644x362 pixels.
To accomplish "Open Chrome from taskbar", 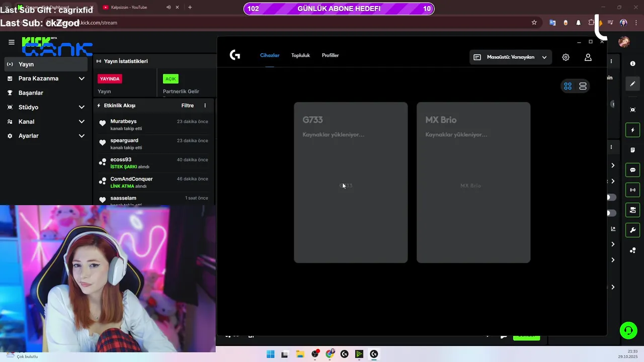I will point(330,354).
